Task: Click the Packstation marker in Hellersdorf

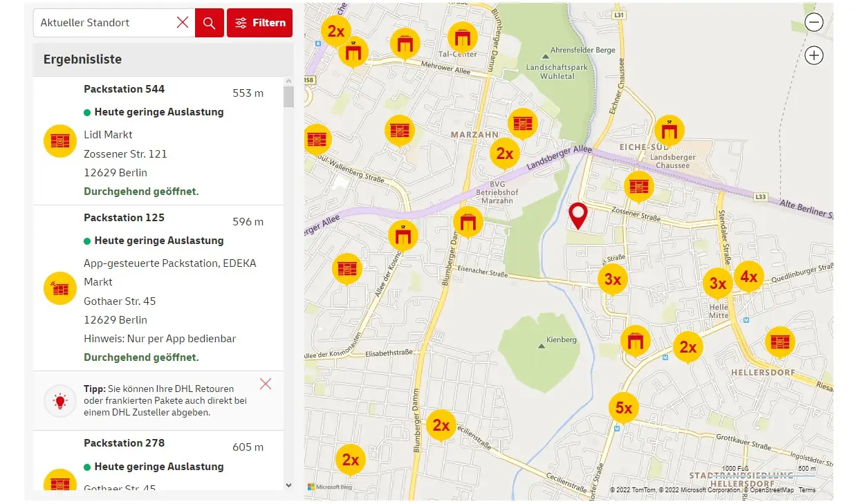Action: [779, 342]
